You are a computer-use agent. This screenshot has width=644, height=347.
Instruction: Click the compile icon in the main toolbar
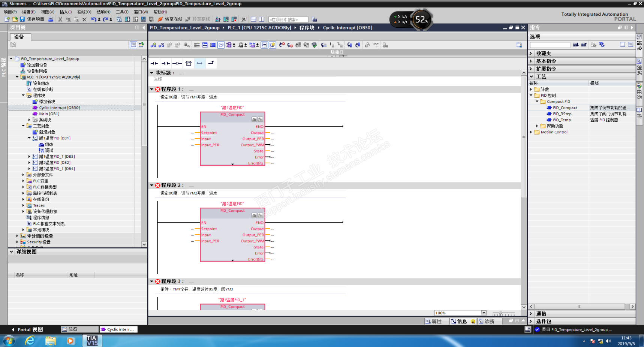pos(119,19)
